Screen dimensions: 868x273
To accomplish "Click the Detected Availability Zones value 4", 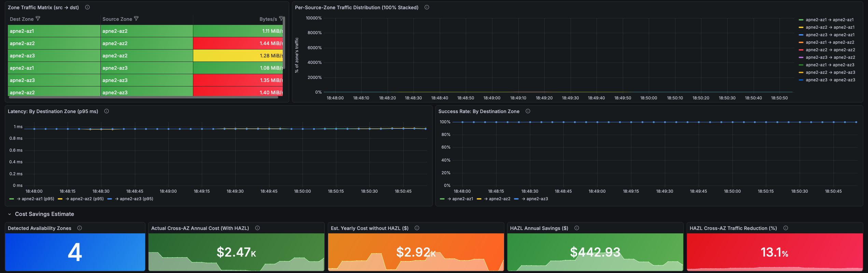I will tap(75, 252).
